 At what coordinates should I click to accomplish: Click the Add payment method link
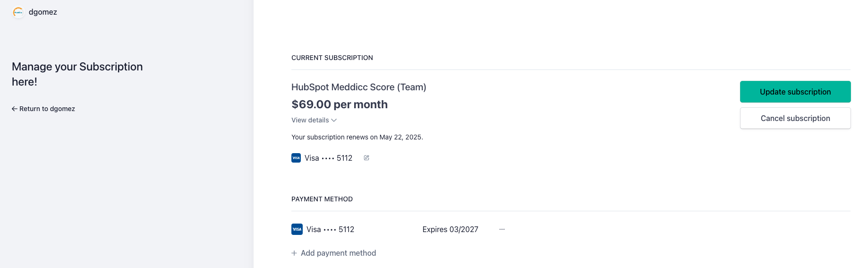(338, 253)
